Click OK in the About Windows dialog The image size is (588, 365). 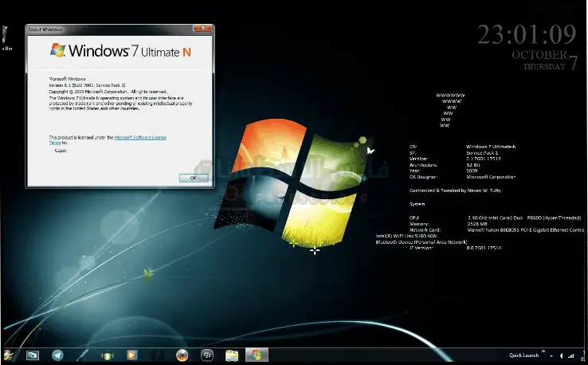(193, 178)
